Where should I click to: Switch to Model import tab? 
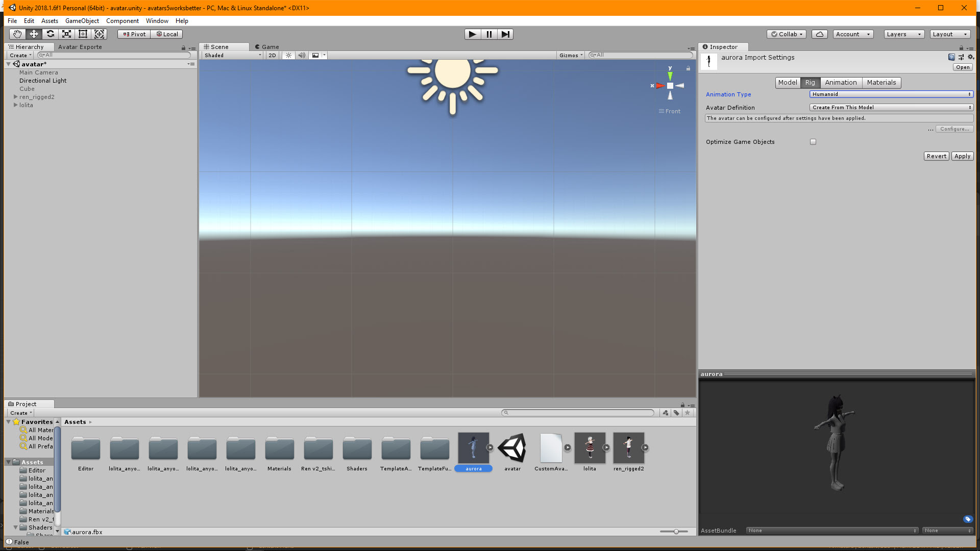tap(788, 83)
